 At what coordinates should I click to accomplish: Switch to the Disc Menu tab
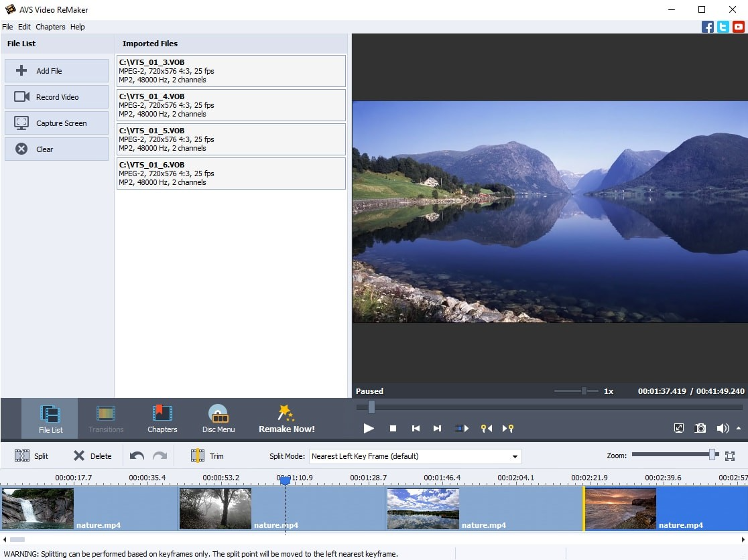pos(218,418)
